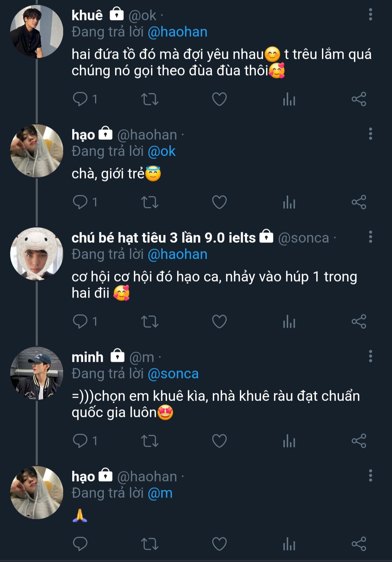The height and width of the screenshot is (562, 392).
Task: Share hạo's "chà, giới trẻ" tweet
Action: [x=359, y=202]
